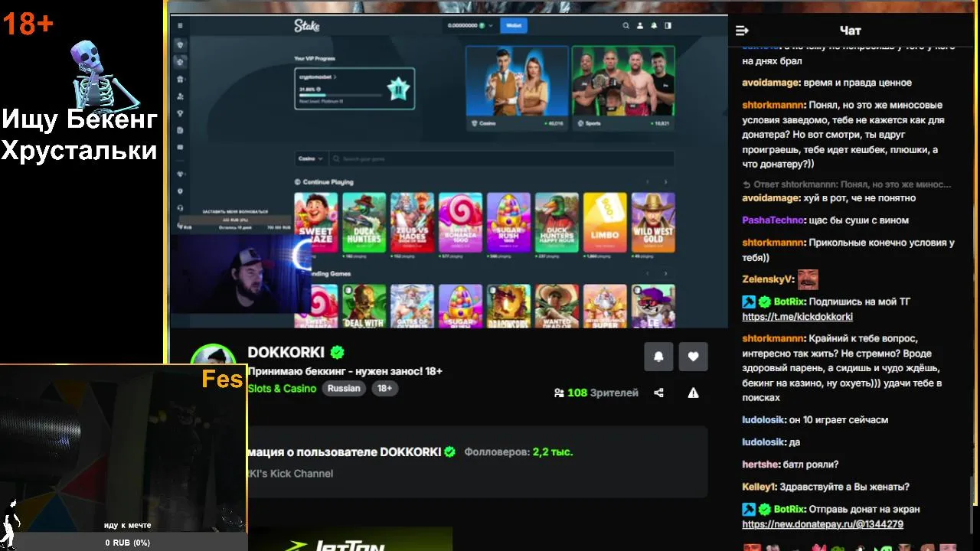Open the Limbo game tile

605,222
